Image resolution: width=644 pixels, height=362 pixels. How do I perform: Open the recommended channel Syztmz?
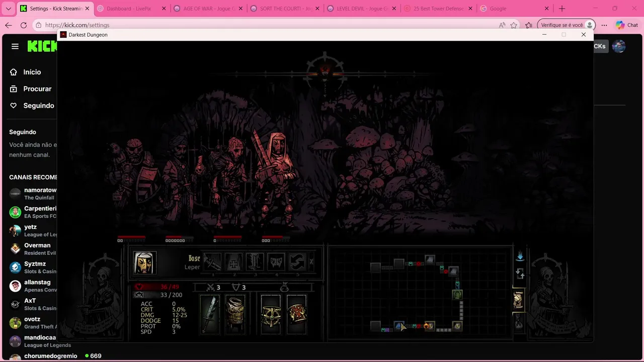pyautogui.click(x=33, y=267)
